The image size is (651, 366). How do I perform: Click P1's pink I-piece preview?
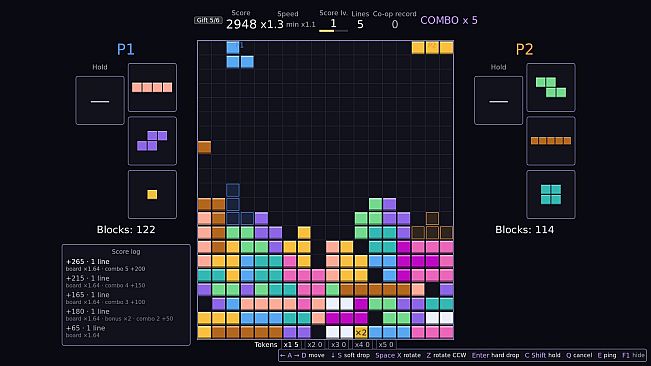coord(152,87)
